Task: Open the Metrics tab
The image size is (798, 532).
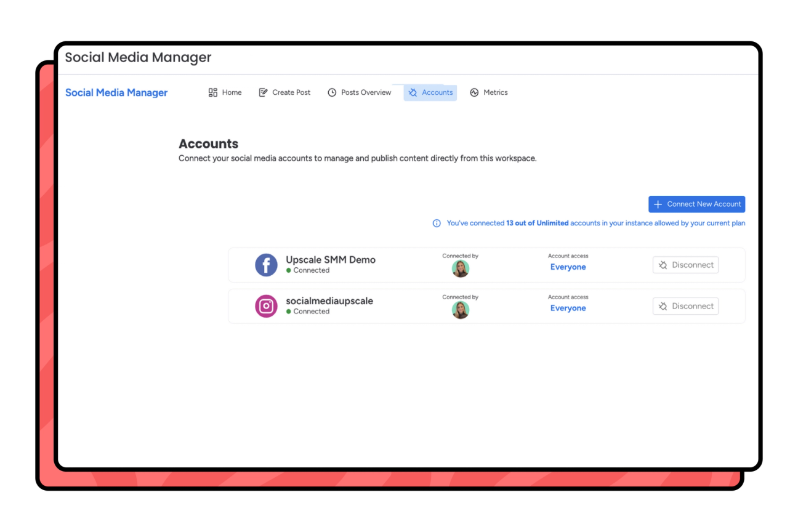Action: pyautogui.click(x=489, y=92)
